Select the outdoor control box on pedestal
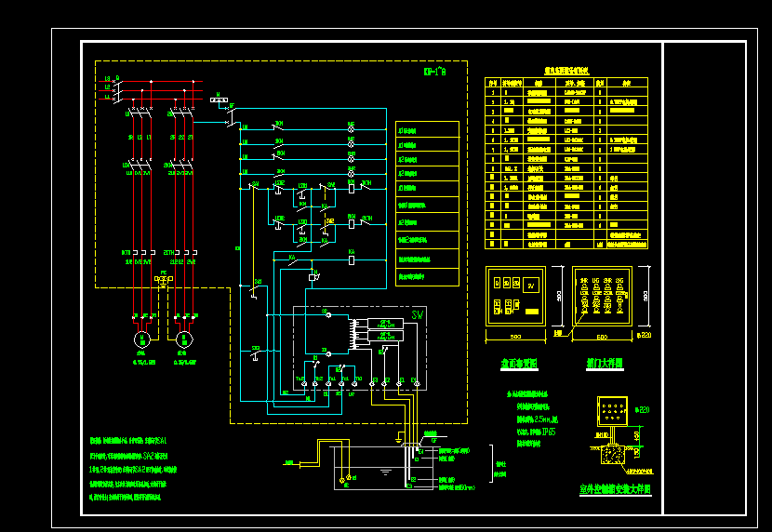This screenshot has width=772, height=532. [x=612, y=411]
